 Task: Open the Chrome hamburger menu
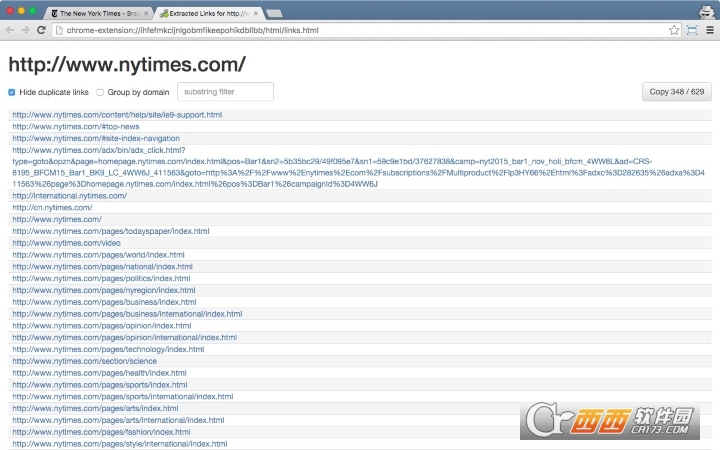[710, 30]
